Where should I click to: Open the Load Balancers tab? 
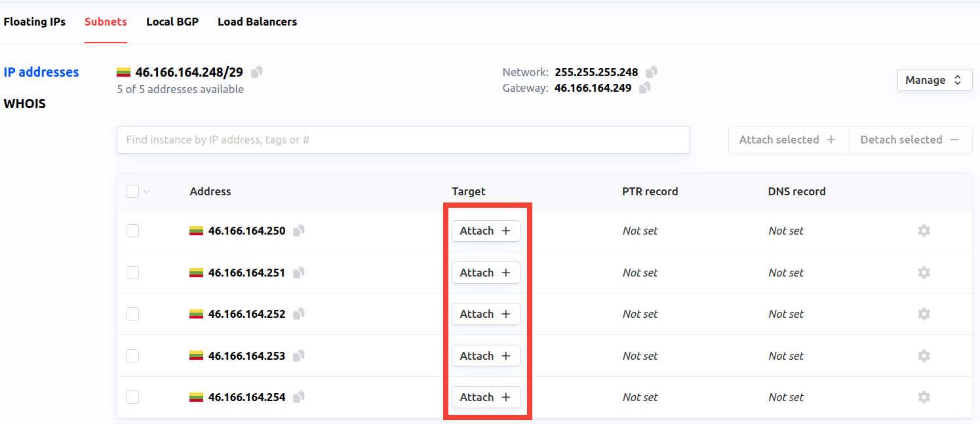point(257,21)
